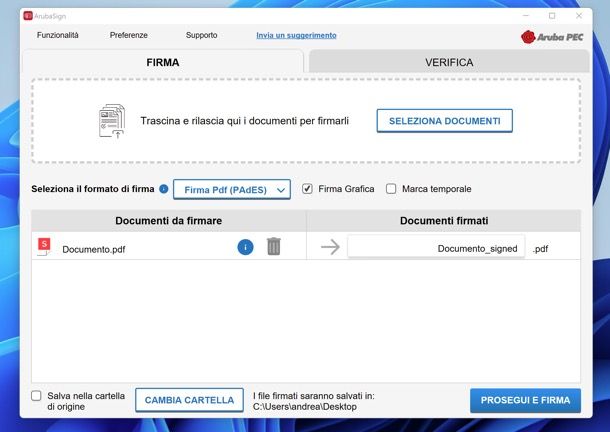Select the Documento.pdf file name

[x=94, y=249]
